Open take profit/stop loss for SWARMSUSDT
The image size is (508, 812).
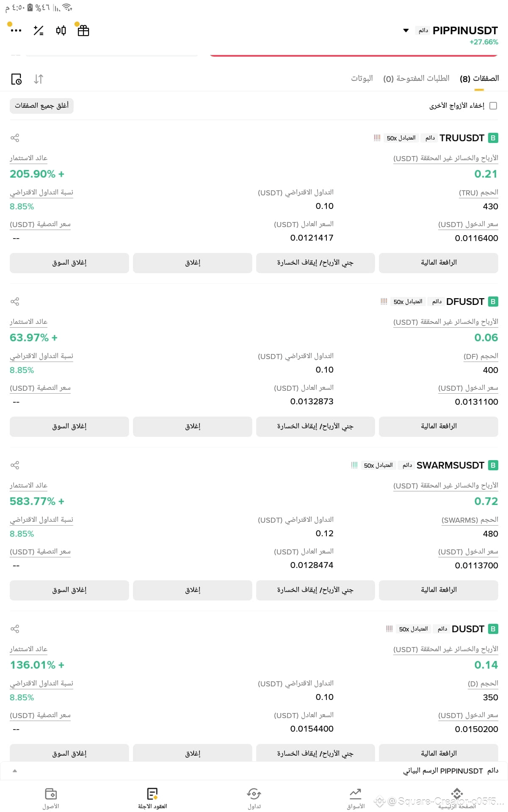(x=315, y=590)
